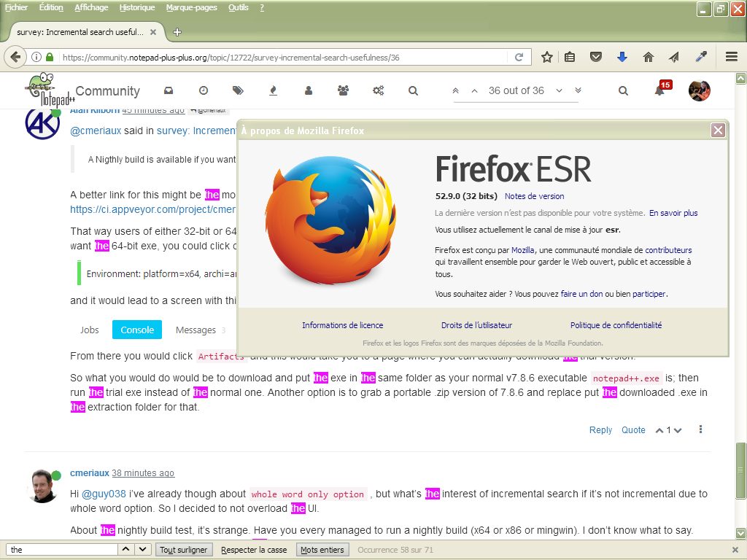Close the find bar with its X
747x560 pixels.
(735, 550)
